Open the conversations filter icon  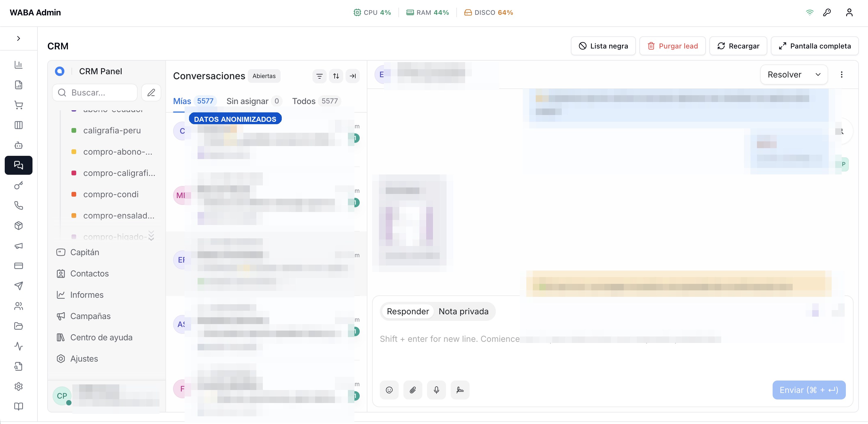point(320,76)
